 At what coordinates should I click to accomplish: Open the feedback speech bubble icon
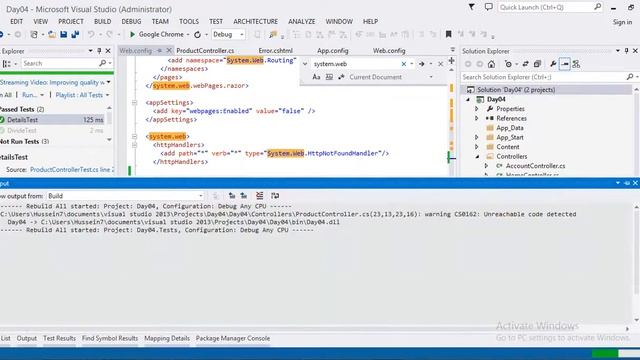488,7
